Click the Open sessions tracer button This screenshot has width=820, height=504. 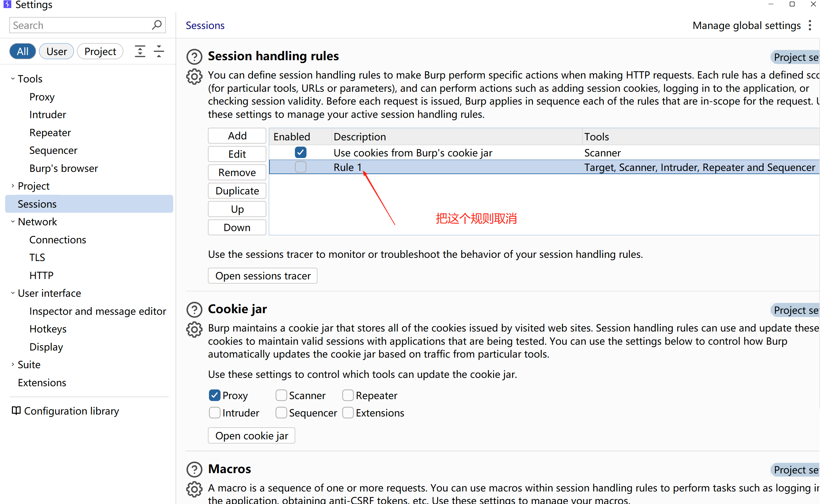click(x=262, y=276)
